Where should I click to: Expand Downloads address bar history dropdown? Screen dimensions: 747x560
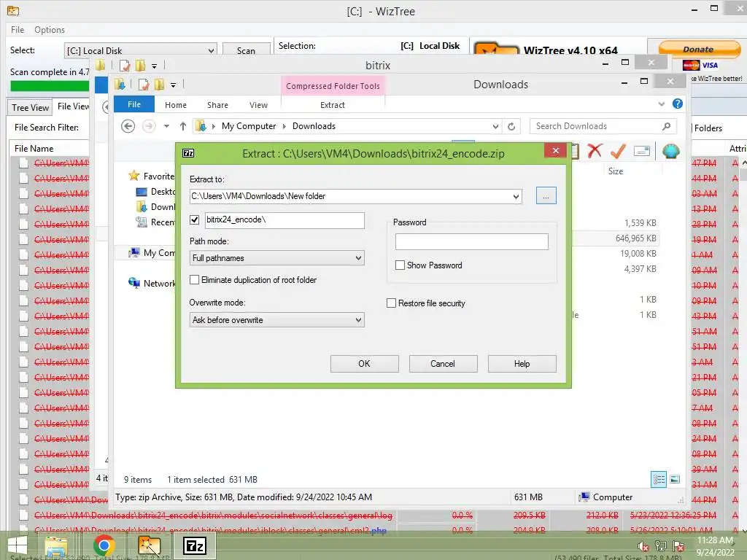(495, 126)
